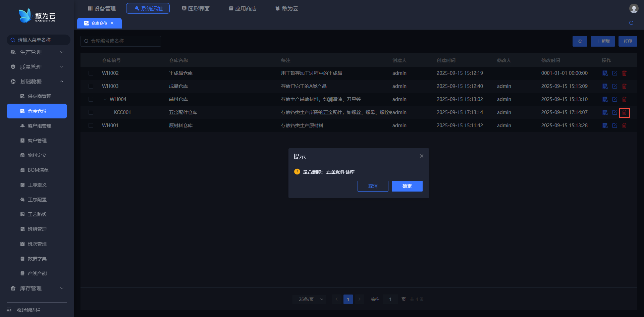Select the checkbox for WH001 row
Image resolution: width=644 pixels, height=317 pixels.
click(x=91, y=125)
